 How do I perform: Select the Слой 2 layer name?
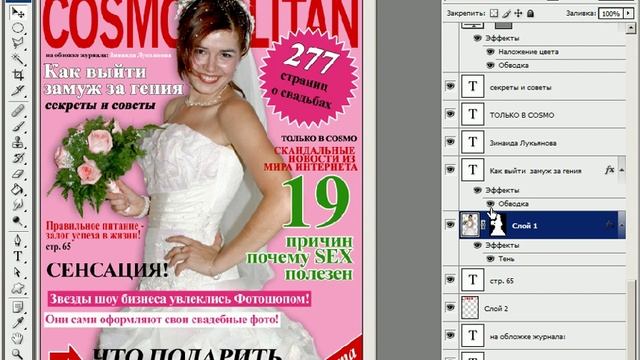(496, 309)
